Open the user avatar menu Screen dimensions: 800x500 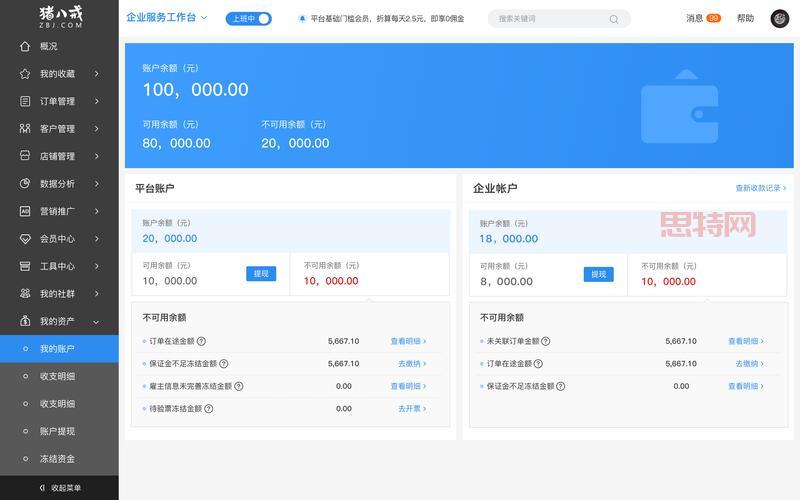pyautogui.click(x=780, y=18)
